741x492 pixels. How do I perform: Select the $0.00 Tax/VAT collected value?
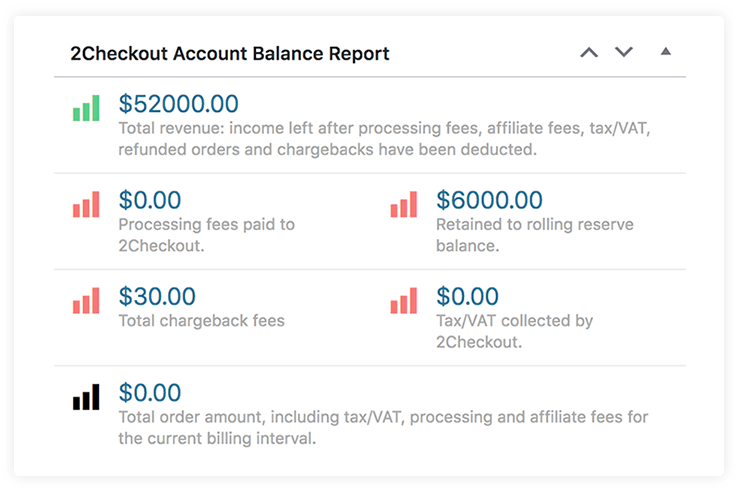tap(467, 296)
